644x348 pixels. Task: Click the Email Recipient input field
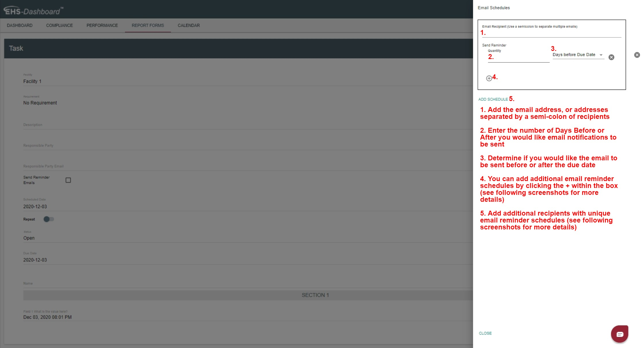point(552,33)
